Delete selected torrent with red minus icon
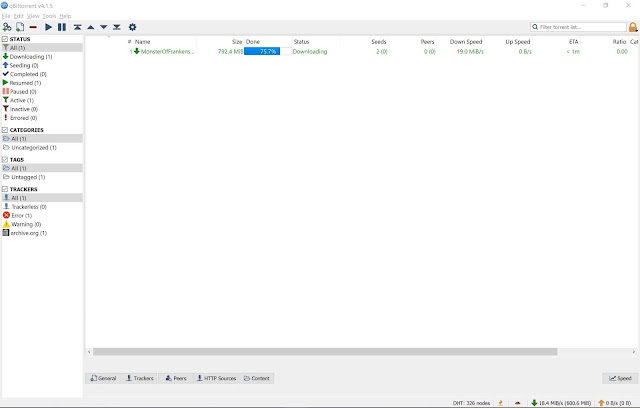640x408 pixels. pyautogui.click(x=33, y=27)
